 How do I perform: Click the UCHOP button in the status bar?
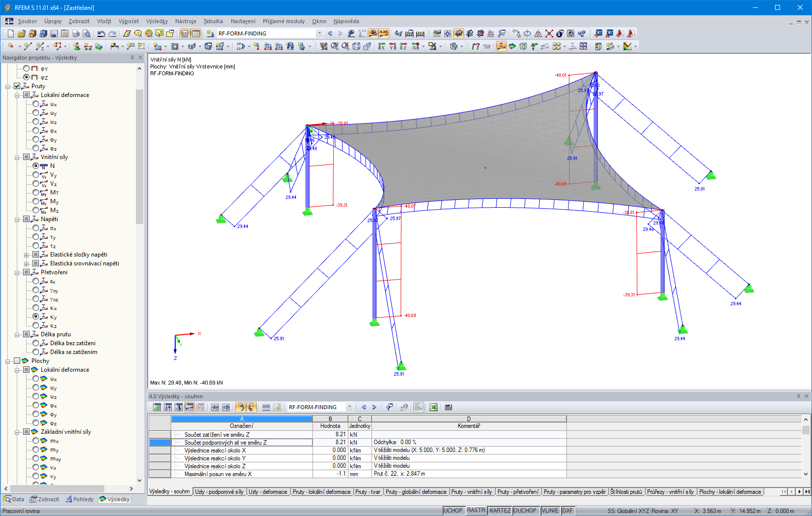click(453, 511)
